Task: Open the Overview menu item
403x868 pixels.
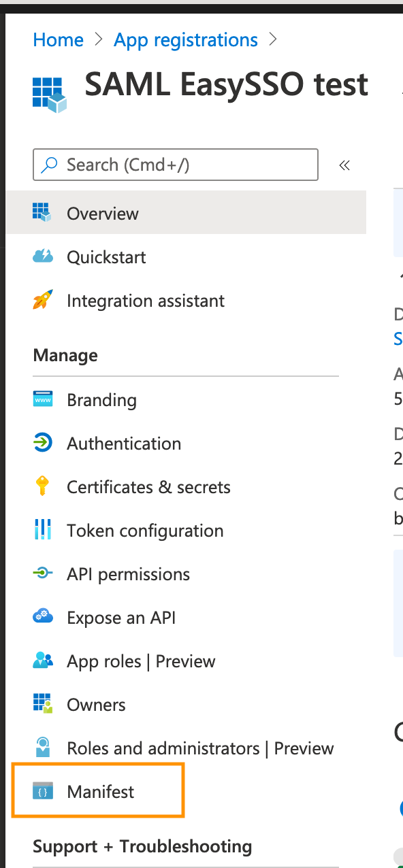Action: tap(186, 213)
